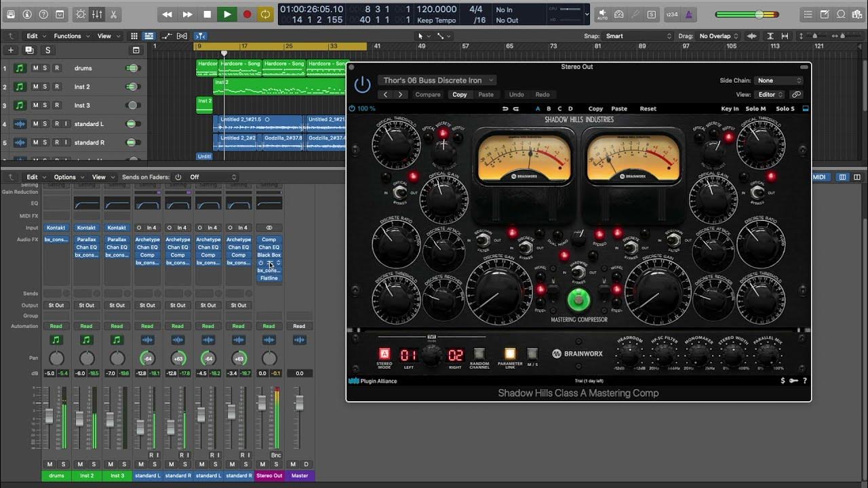868x488 pixels.
Task: Start playback with the green Play button
Action: (227, 14)
